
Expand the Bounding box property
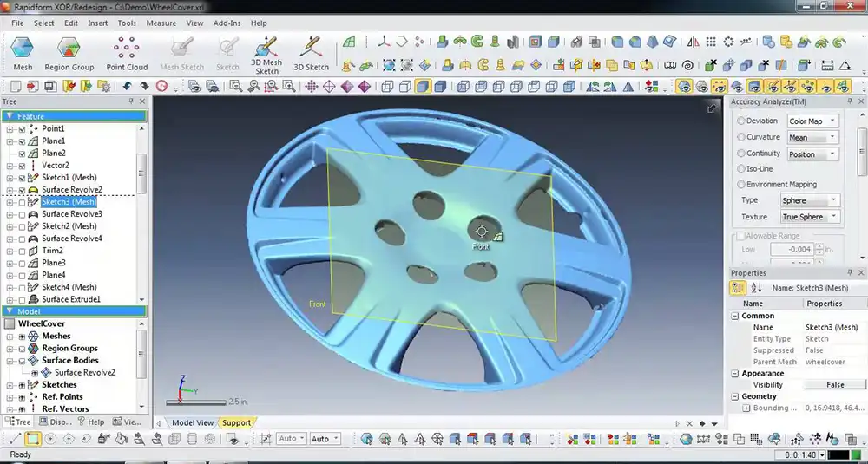click(x=746, y=408)
